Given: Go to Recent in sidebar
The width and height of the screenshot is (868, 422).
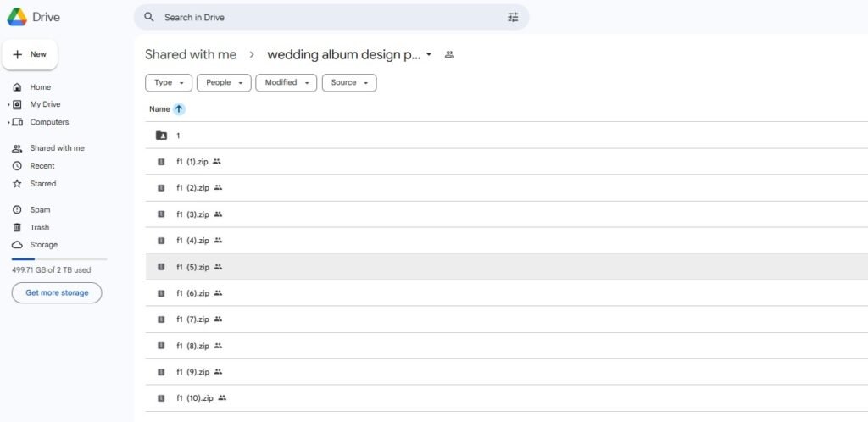Looking at the screenshot, I should click(x=42, y=166).
